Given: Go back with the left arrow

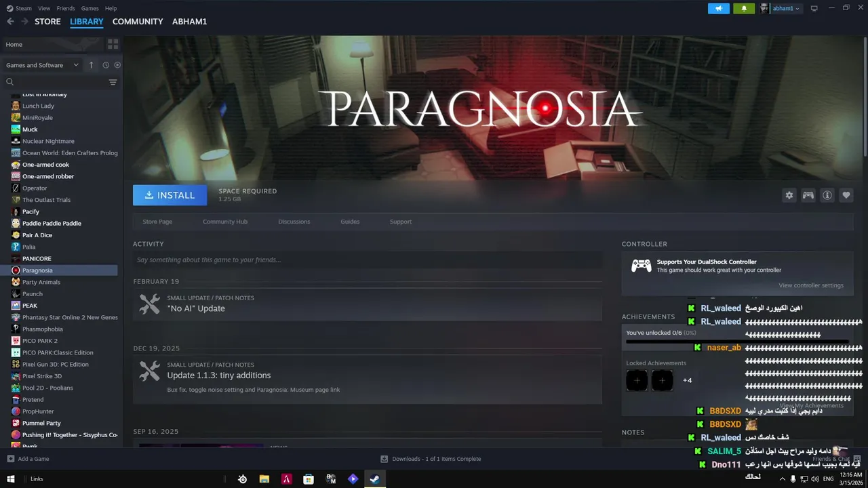Looking at the screenshot, I should click(10, 22).
